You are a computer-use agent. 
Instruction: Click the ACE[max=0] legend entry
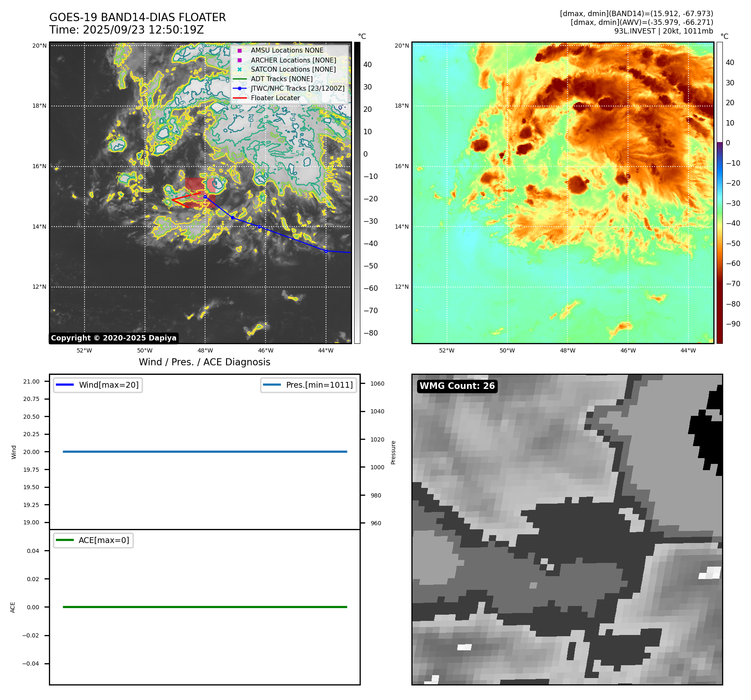click(x=93, y=540)
